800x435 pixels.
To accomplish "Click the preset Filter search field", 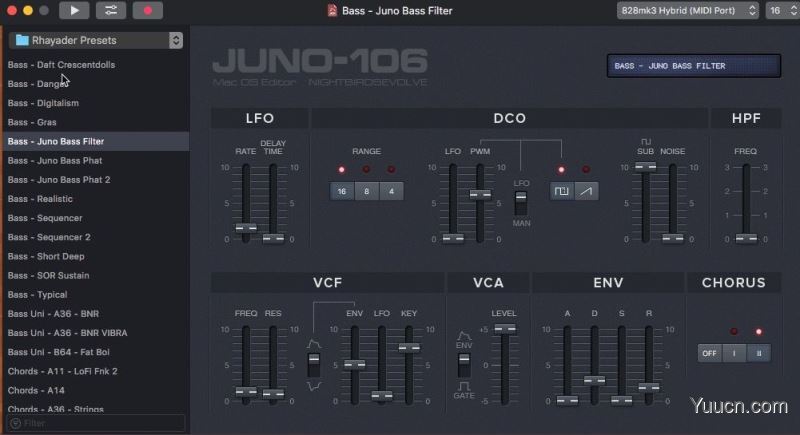I will coord(95,423).
